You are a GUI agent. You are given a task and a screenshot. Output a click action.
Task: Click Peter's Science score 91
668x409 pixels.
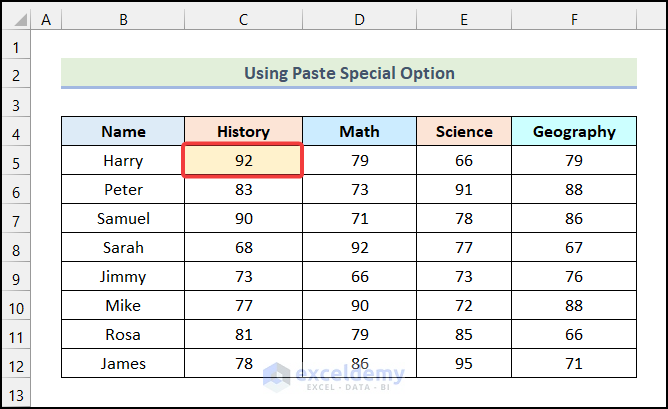pyautogui.click(x=464, y=190)
